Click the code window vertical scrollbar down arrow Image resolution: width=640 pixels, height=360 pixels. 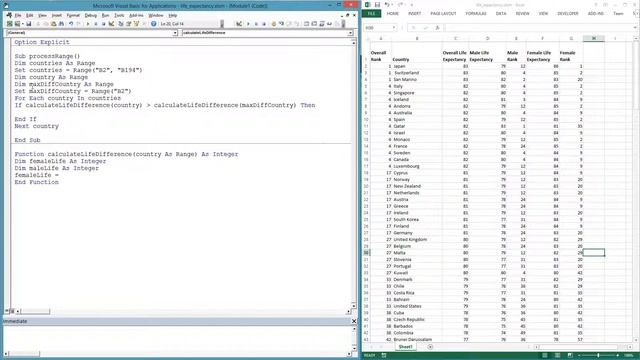(x=353, y=306)
